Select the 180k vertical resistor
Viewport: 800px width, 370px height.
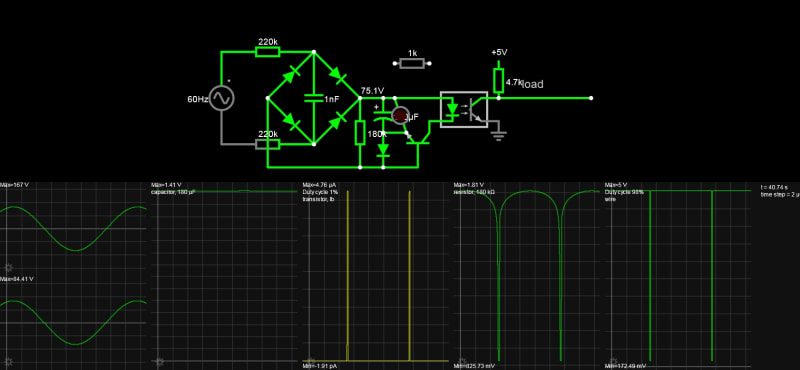pos(360,133)
